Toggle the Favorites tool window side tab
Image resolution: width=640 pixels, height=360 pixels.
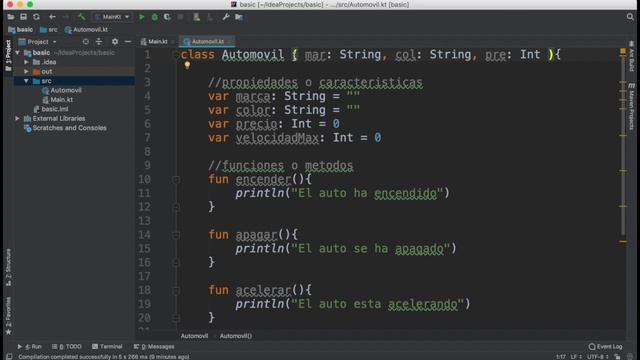pos(8,316)
